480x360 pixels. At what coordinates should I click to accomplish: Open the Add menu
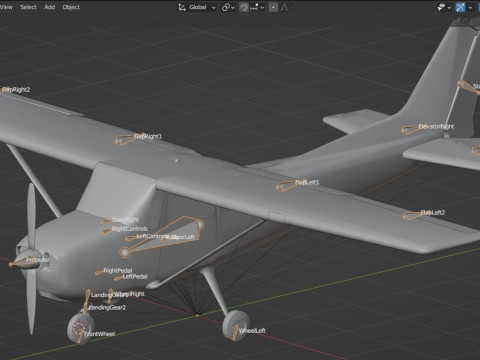coord(50,7)
